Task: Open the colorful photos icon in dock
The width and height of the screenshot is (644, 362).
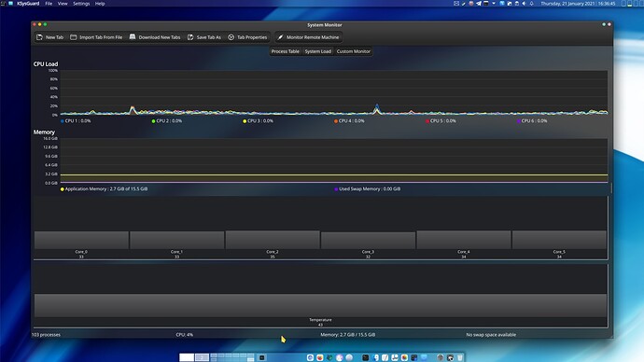Action: click(x=404, y=357)
